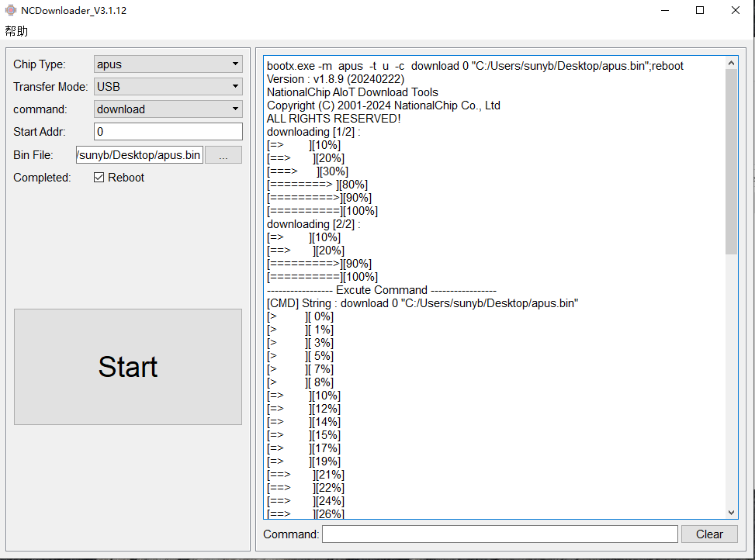
Task: Click the Start Addr input field
Action: tap(168, 132)
